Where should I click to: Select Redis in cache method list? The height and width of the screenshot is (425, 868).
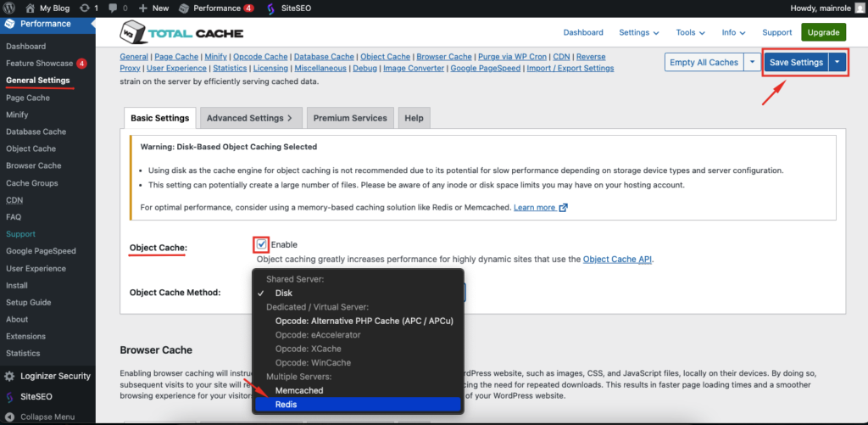358,405
